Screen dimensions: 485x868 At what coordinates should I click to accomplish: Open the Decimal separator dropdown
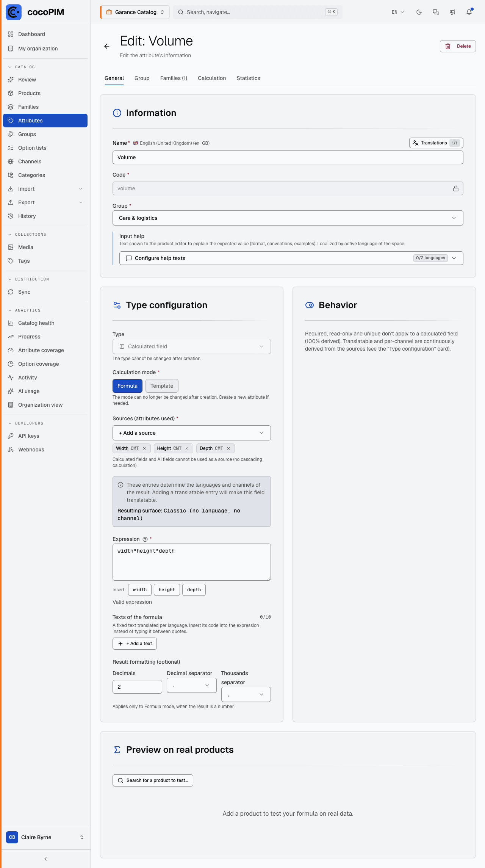pos(191,685)
